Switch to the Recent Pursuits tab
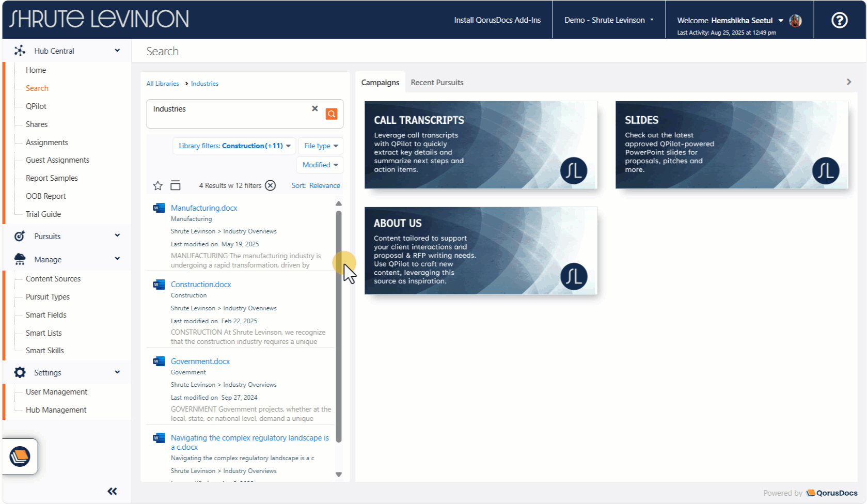Screen dimensions: 867x504 [437, 83]
